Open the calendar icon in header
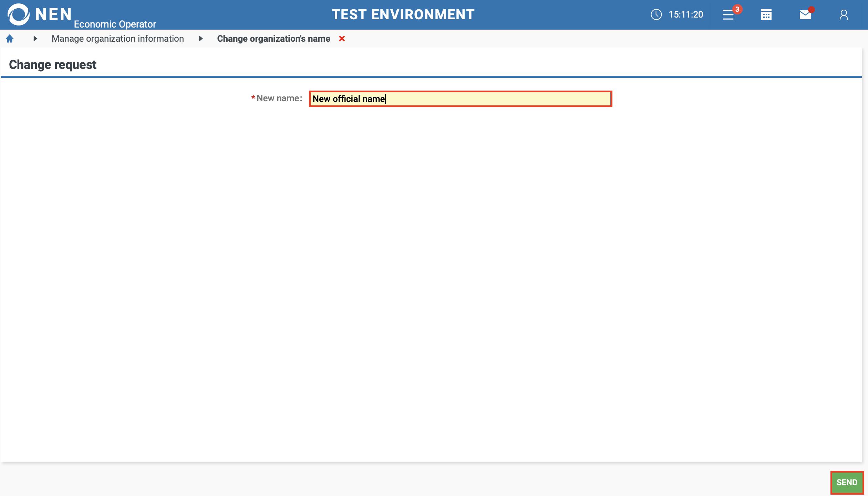Screen dimensions: 868x496 coord(766,15)
